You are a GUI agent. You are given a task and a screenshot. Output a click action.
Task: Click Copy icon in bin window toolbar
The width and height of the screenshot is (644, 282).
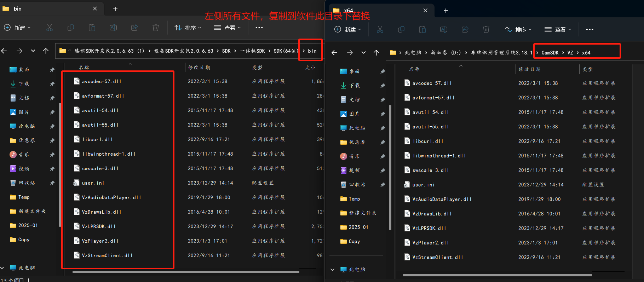point(71,28)
